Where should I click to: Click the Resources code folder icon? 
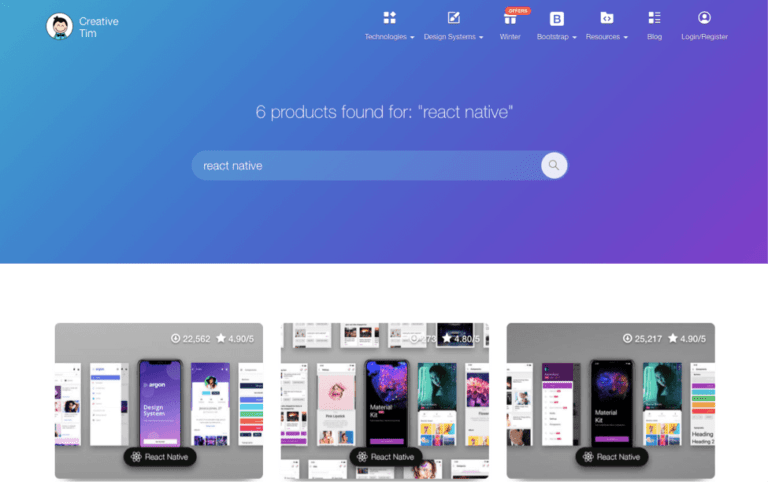pyautogui.click(x=607, y=18)
